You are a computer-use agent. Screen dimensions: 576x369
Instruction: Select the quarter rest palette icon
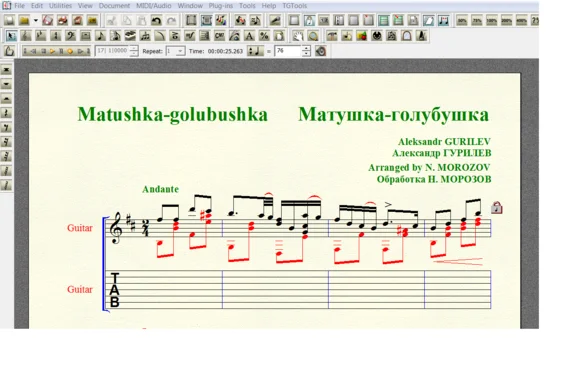pos(6,113)
